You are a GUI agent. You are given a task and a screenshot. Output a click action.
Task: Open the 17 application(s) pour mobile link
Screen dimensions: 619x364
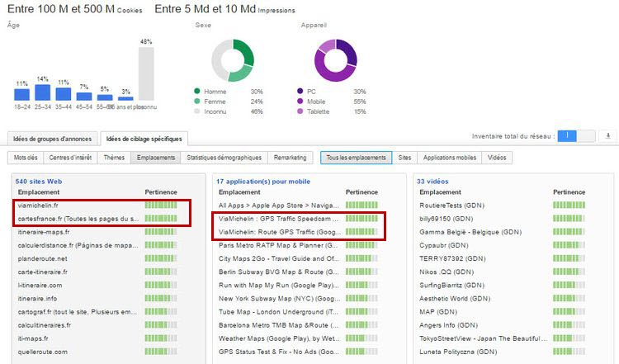tap(263, 182)
